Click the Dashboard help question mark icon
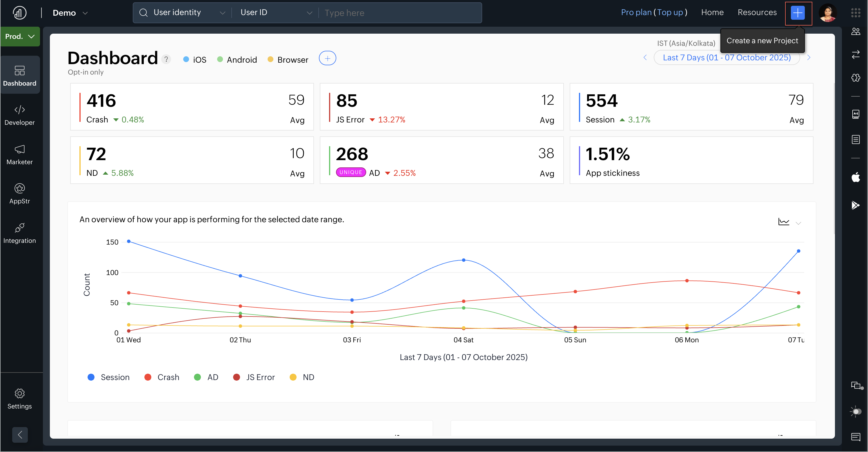 coord(166,59)
